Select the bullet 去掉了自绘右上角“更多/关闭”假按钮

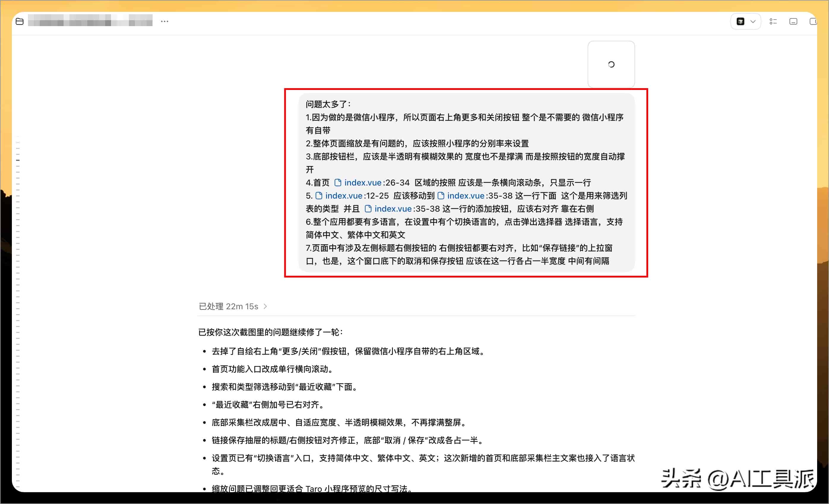click(349, 351)
